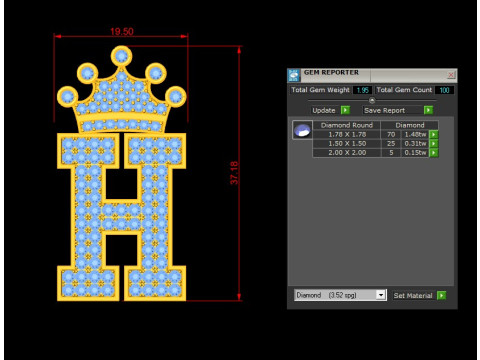Click the green arrow beside Update
Image resolution: width=480 pixels, height=360 pixels.
(x=345, y=110)
